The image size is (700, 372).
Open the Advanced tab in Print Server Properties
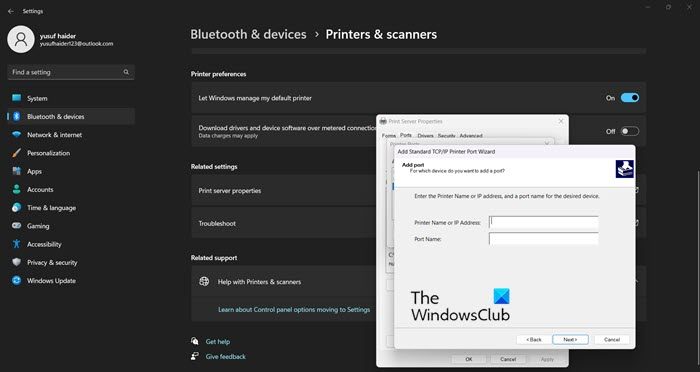[471, 136]
